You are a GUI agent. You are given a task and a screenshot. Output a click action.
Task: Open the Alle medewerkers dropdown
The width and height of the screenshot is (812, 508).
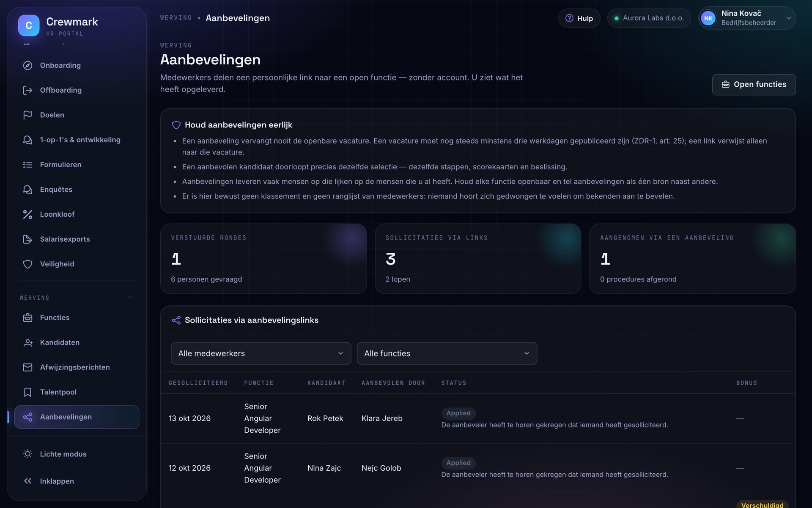pyautogui.click(x=261, y=353)
